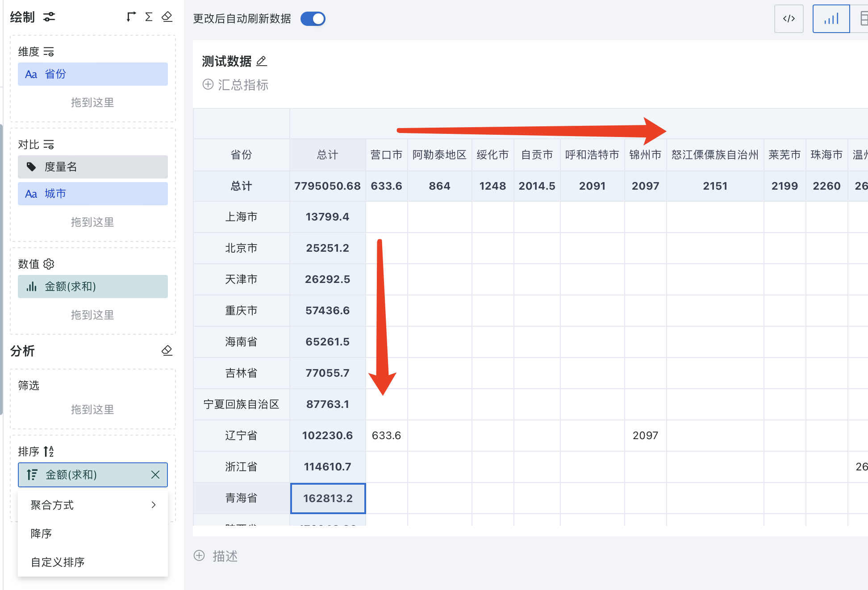Click the code view icon
The image size is (868, 590).
click(x=789, y=18)
